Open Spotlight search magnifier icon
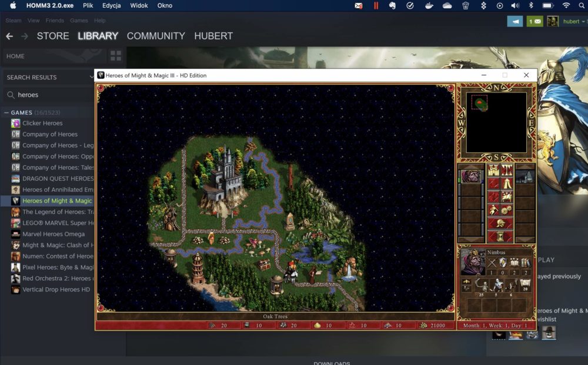This screenshot has height=365, width=588. click(x=582, y=6)
